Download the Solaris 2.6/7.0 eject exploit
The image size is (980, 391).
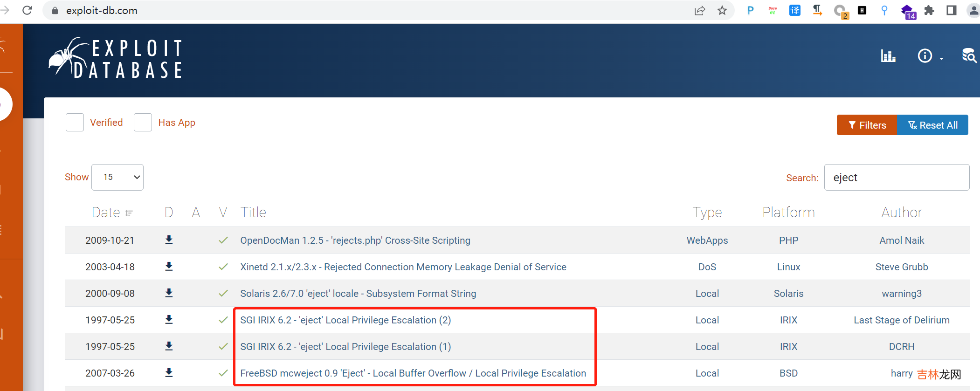tap(169, 293)
